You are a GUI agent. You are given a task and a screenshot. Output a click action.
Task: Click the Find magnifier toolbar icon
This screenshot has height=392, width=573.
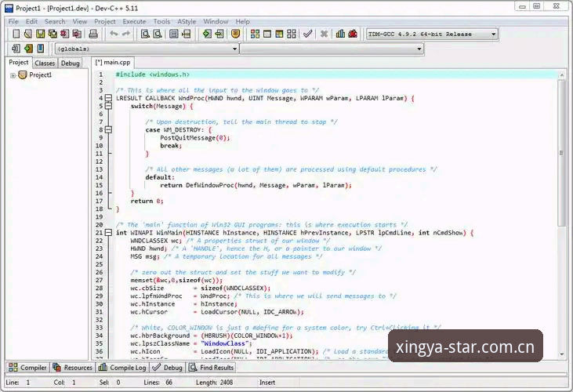tap(145, 34)
